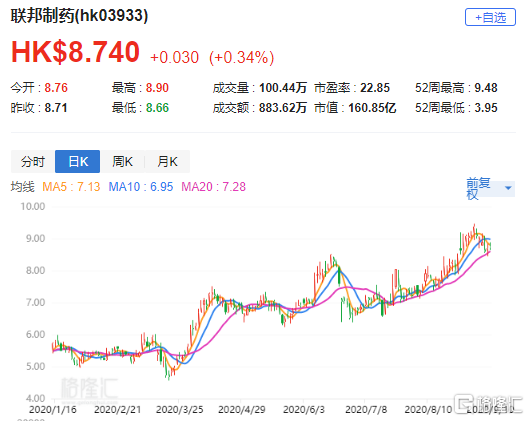
Task: Click 最低 value 8.66
Action: (x=157, y=108)
